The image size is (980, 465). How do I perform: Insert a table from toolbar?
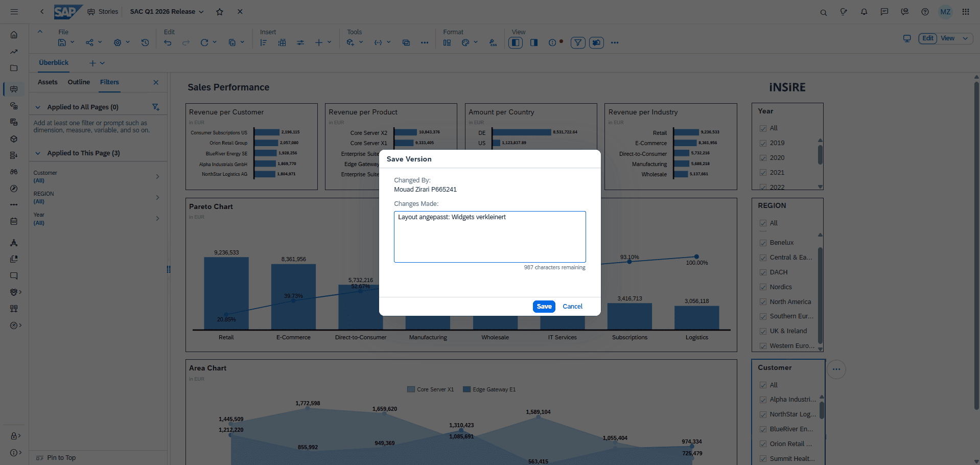(282, 43)
